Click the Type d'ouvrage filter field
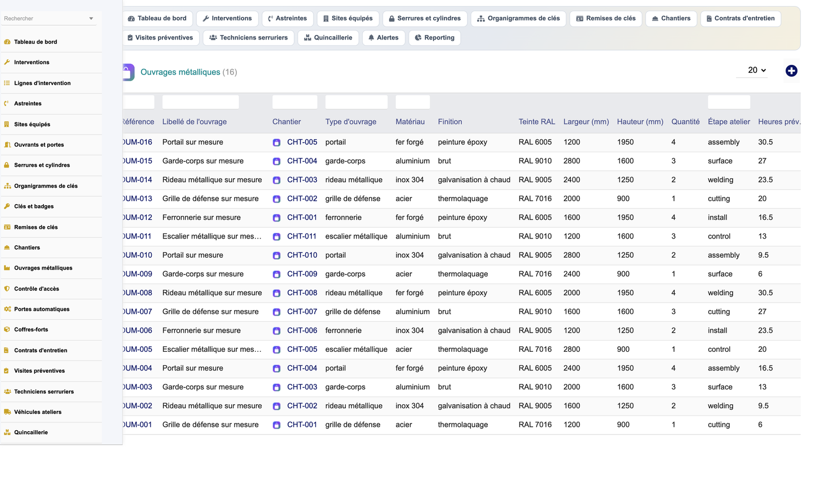Image resolution: width=815 pixels, height=504 pixels. [x=356, y=102]
